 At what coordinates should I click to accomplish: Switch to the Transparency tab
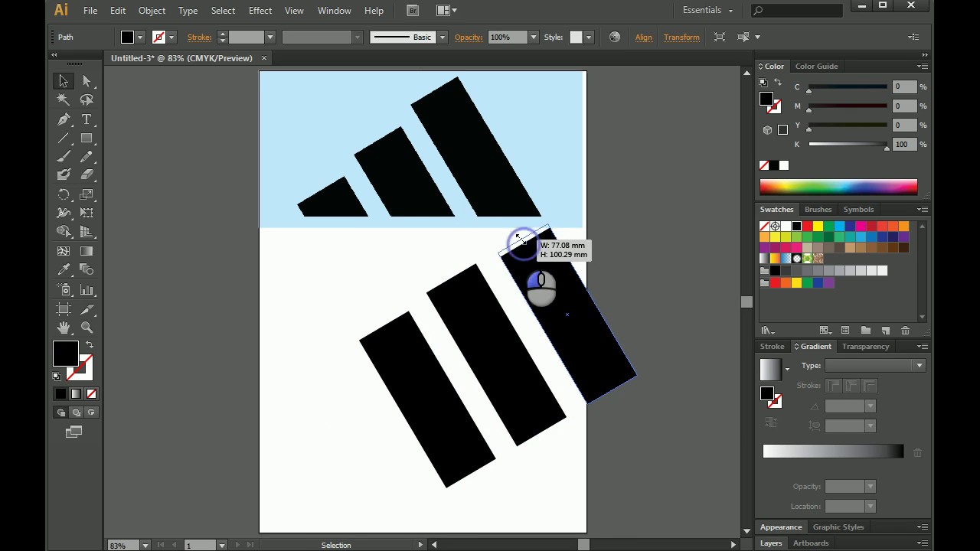(x=865, y=347)
